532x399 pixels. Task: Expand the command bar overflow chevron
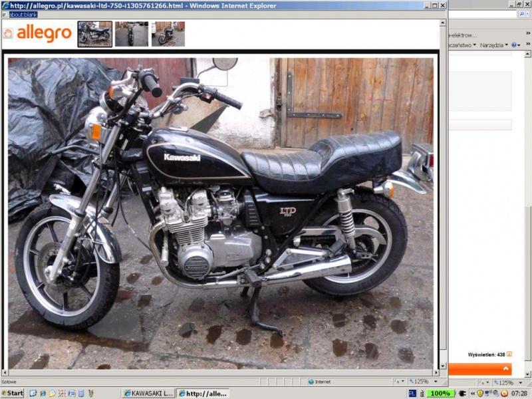pyautogui.click(x=528, y=44)
